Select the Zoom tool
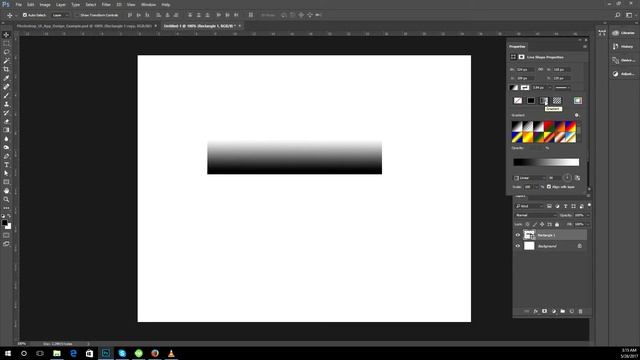 (6, 200)
